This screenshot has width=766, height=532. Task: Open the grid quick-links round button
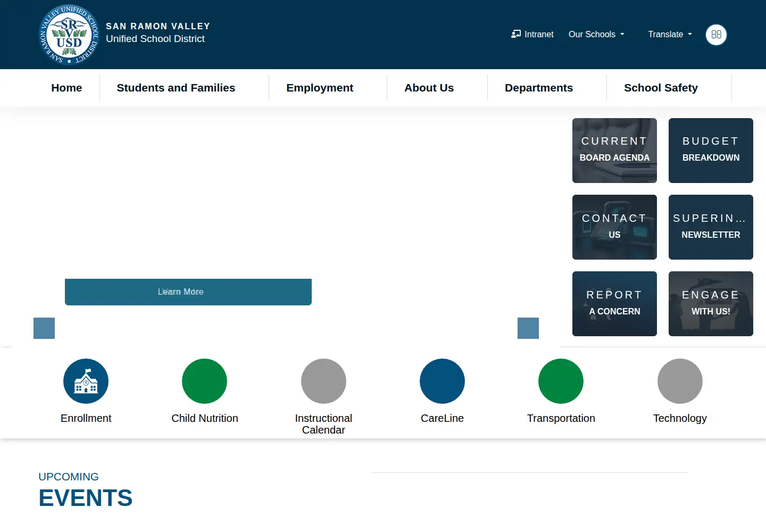point(716,35)
